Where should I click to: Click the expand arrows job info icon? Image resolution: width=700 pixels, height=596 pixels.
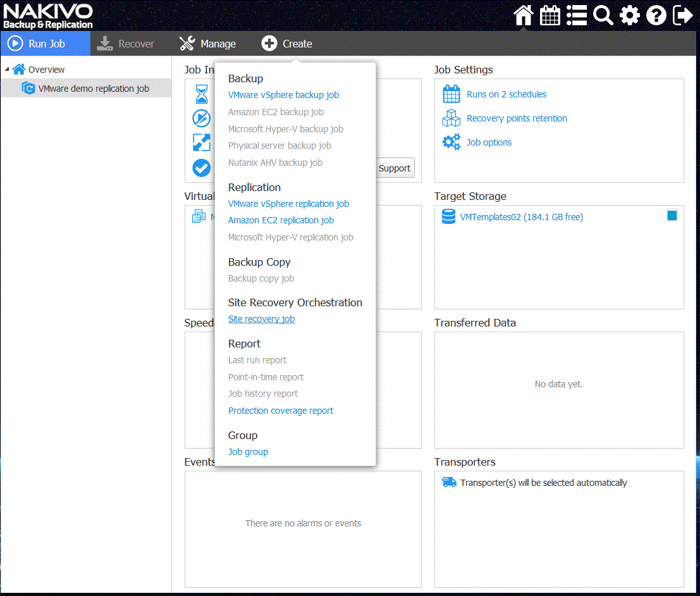tap(201, 142)
